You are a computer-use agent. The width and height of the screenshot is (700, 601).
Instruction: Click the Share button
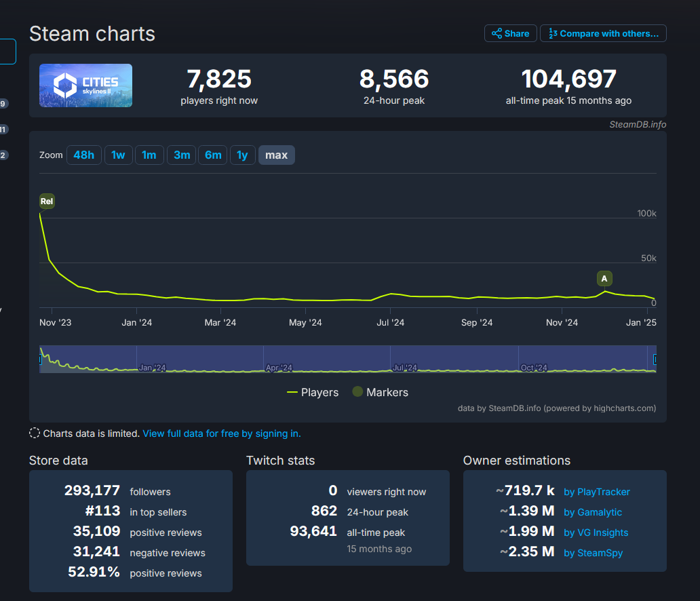click(510, 33)
